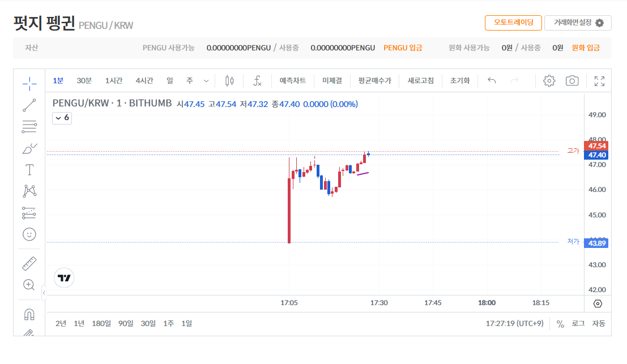Select the crosshair cursor tool
The width and height of the screenshot is (627, 364).
point(29,84)
